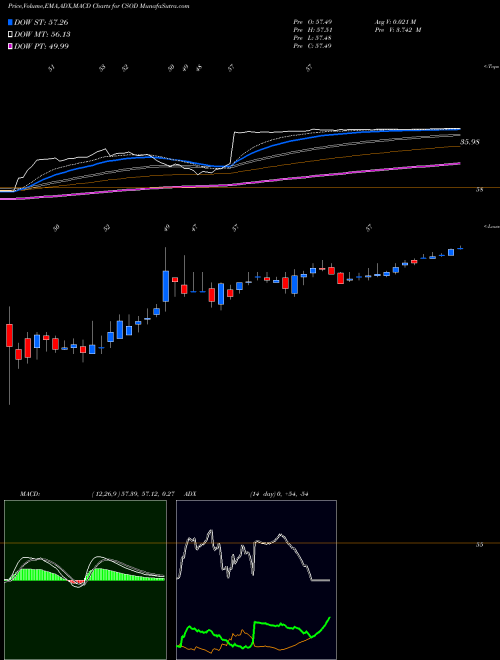Click the 'Pre C: 57.49' close value
This screenshot has width=500, height=660.
[x=313, y=46]
